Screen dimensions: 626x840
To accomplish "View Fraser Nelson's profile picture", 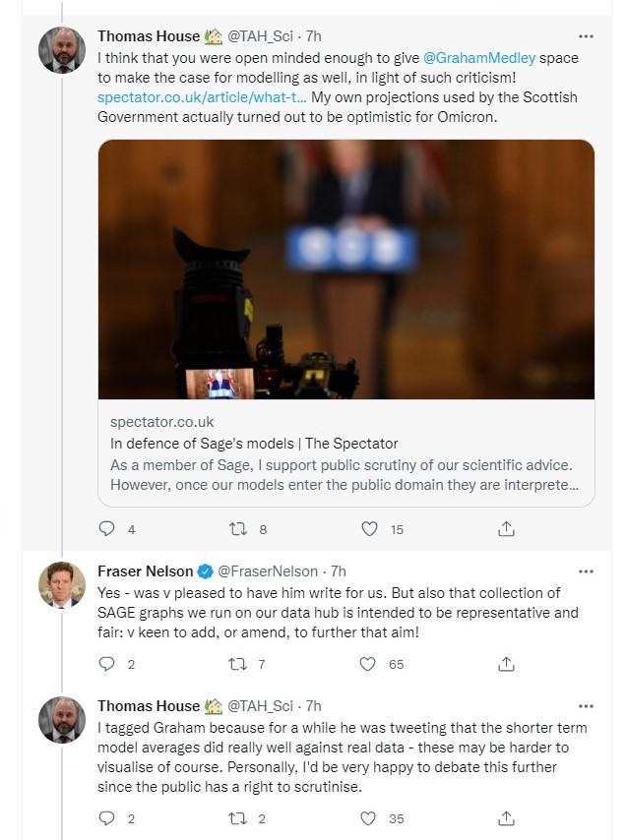I will [62, 587].
